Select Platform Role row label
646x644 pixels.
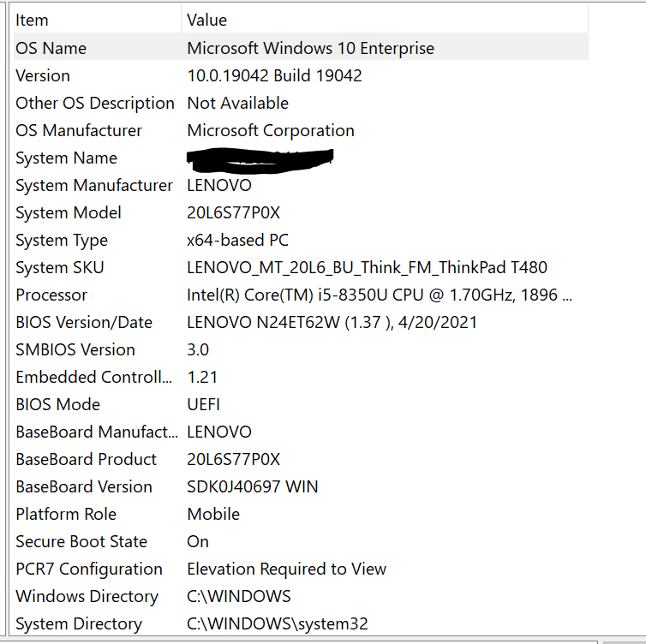pyautogui.click(x=66, y=515)
